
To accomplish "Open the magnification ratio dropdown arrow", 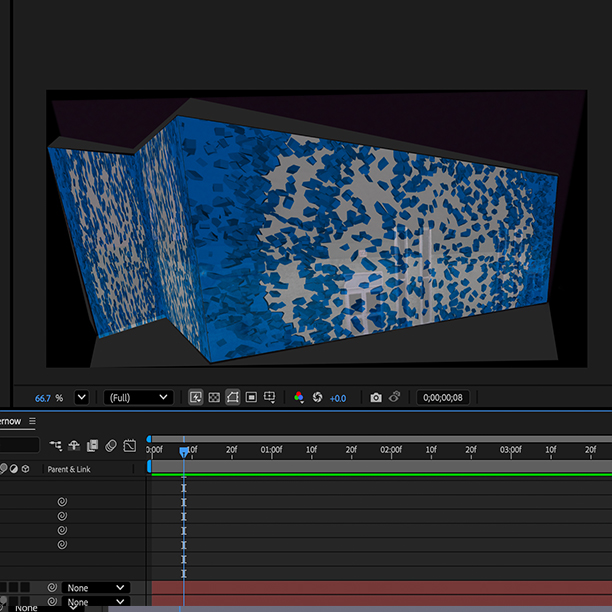I will click(82, 397).
